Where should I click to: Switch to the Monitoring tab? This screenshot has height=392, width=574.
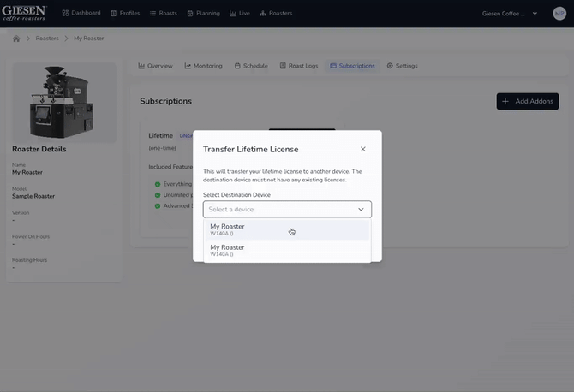click(x=203, y=66)
